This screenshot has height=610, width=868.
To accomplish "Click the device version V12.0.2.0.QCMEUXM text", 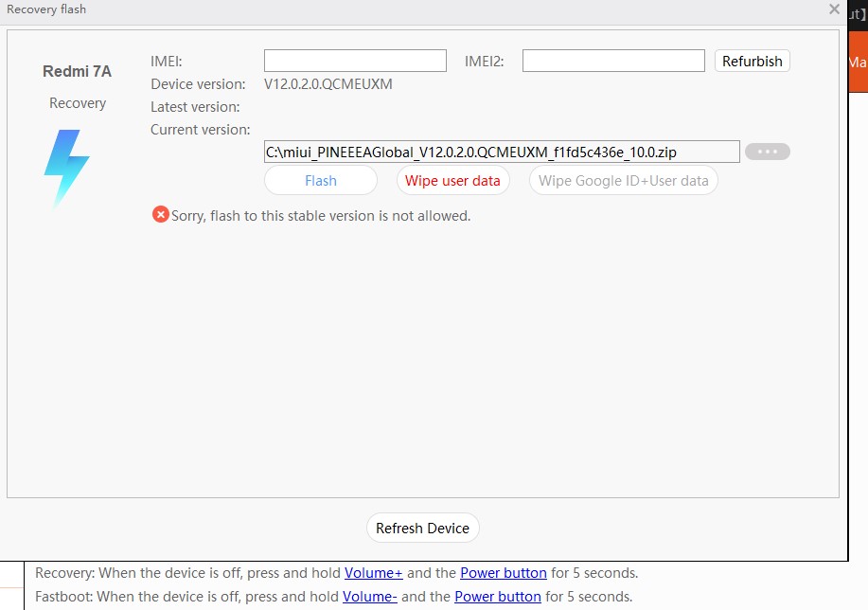I will click(328, 84).
